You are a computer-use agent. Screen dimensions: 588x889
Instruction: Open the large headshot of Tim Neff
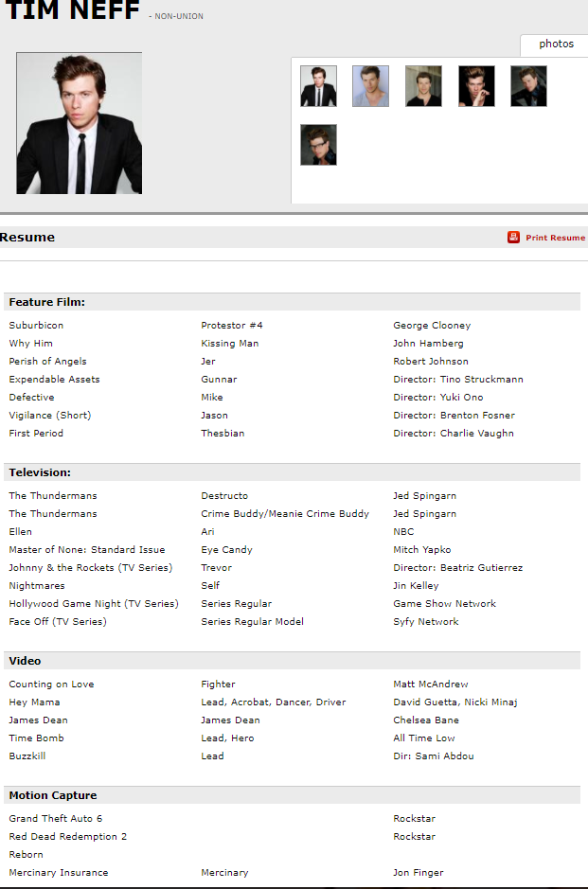[80, 123]
